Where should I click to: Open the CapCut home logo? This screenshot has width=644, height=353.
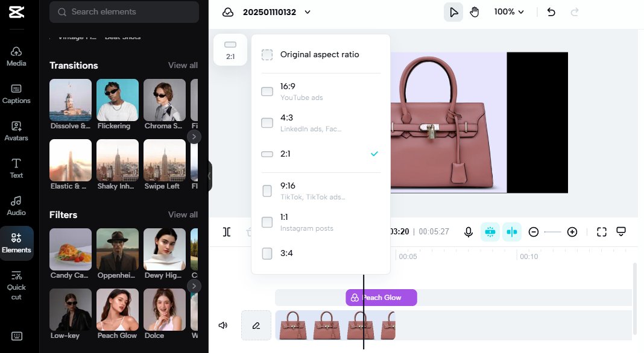[16, 12]
